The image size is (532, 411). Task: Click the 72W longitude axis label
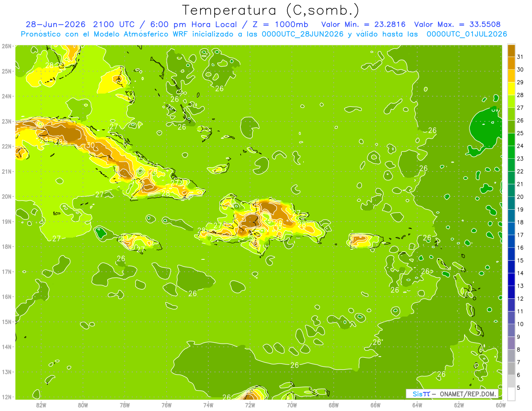click(x=250, y=405)
